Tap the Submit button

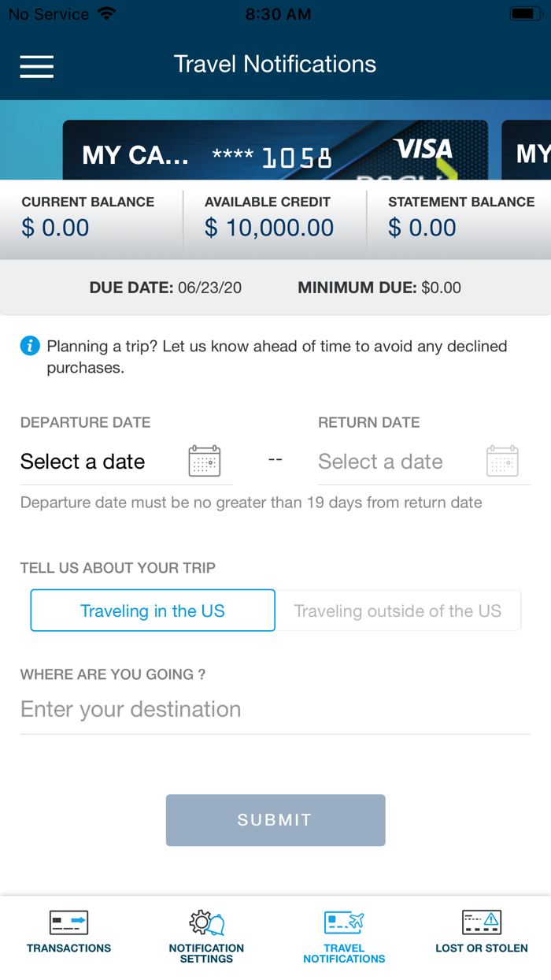[x=275, y=820]
